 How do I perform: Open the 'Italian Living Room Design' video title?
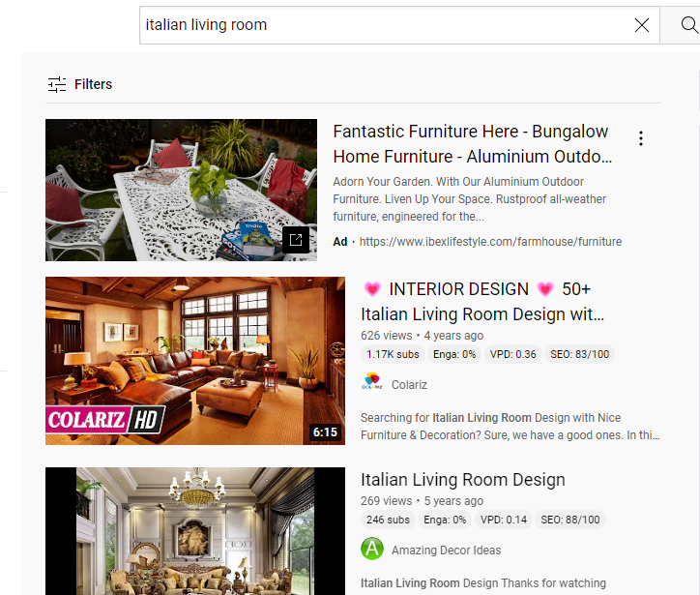[463, 480]
